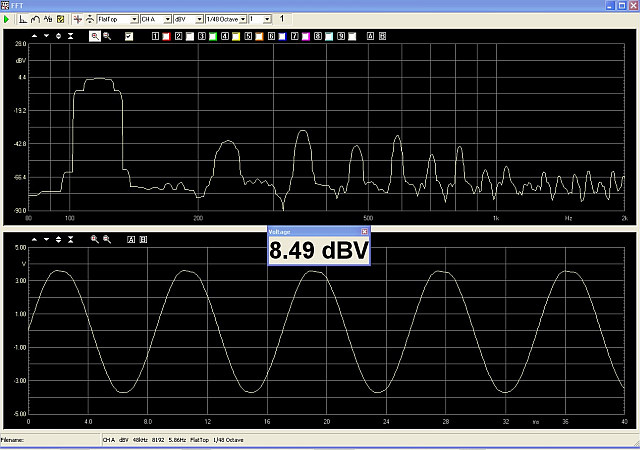The width and height of the screenshot is (640, 450).
Task: Click the FlatTop status bar entry
Action: tap(200, 440)
